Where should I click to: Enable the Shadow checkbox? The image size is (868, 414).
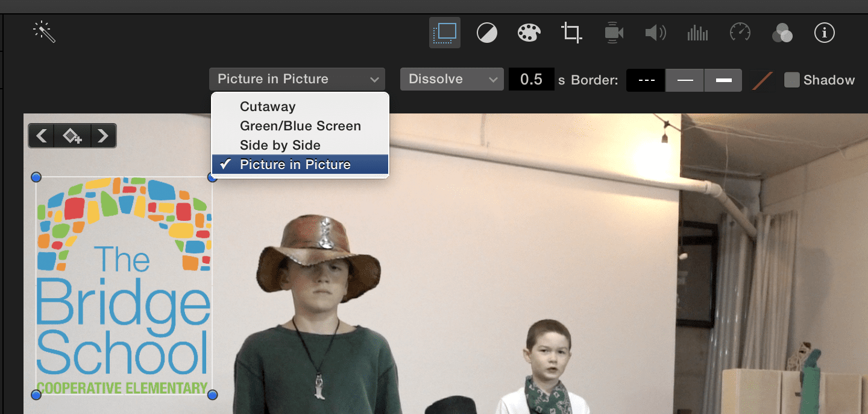click(791, 80)
